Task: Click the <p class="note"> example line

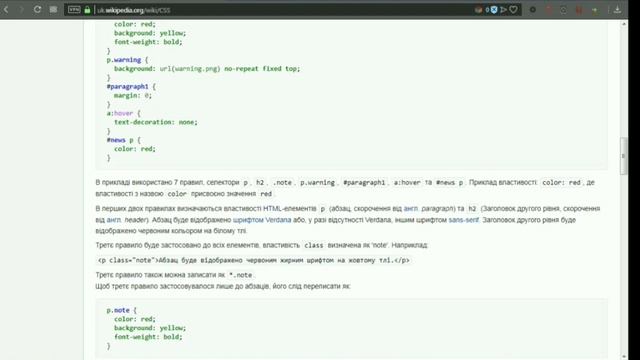Action: point(253,260)
